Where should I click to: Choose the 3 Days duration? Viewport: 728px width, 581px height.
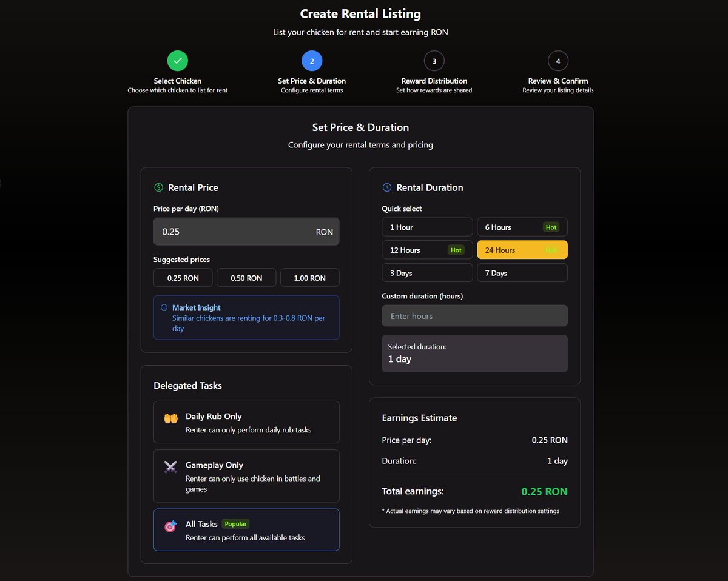427,273
